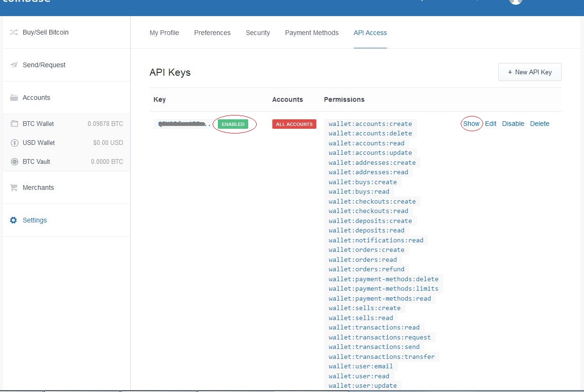Viewport: 584px width, 392px height.
Task: Click the API Keys heading
Action: (x=170, y=72)
